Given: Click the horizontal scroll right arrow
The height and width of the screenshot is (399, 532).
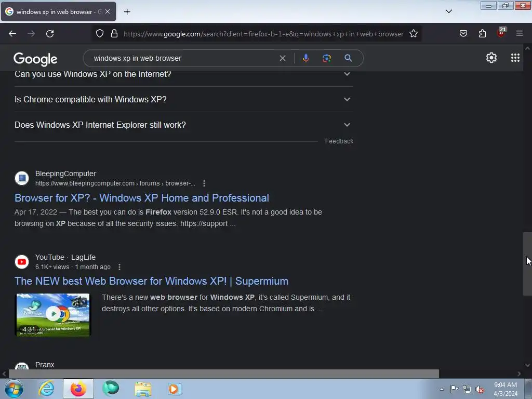Looking at the screenshot, I should pos(519,374).
